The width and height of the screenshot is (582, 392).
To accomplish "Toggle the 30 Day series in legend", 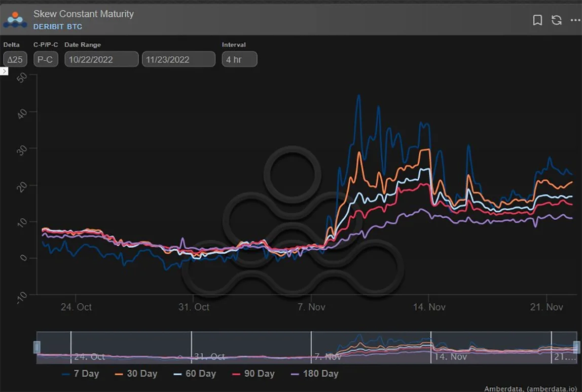I will [x=136, y=374].
